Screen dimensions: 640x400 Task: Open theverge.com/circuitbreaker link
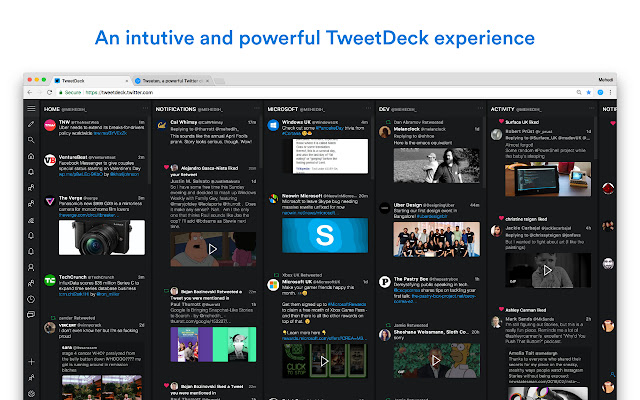[88, 215]
